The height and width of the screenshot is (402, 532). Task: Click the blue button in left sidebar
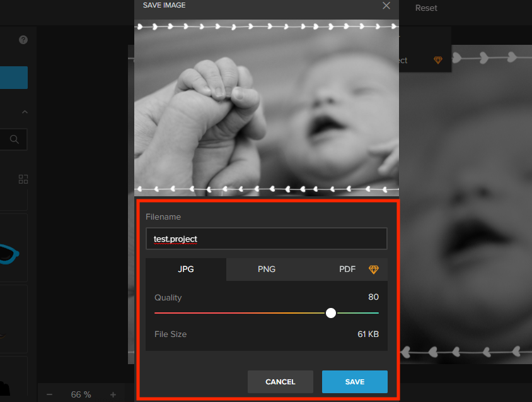click(13, 78)
